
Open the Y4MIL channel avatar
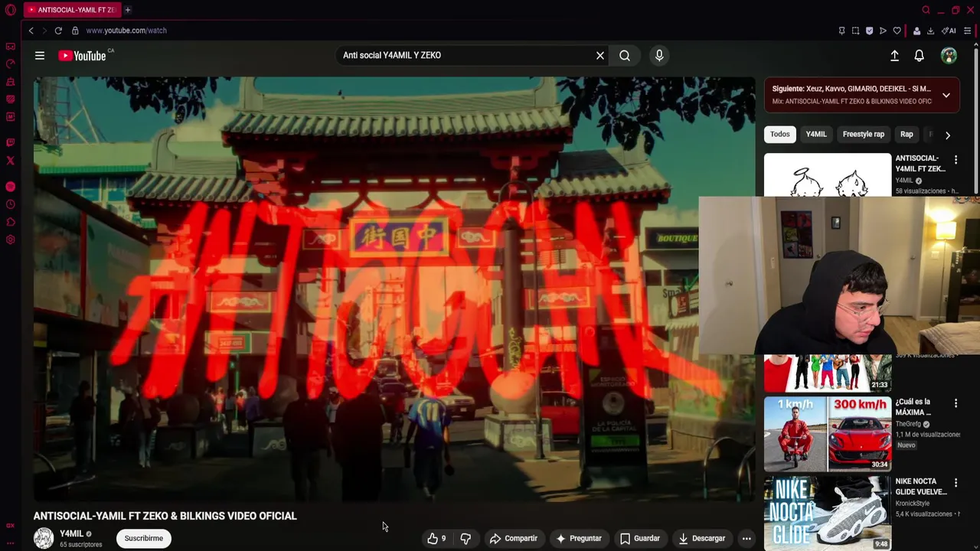(x=44, y=538)
